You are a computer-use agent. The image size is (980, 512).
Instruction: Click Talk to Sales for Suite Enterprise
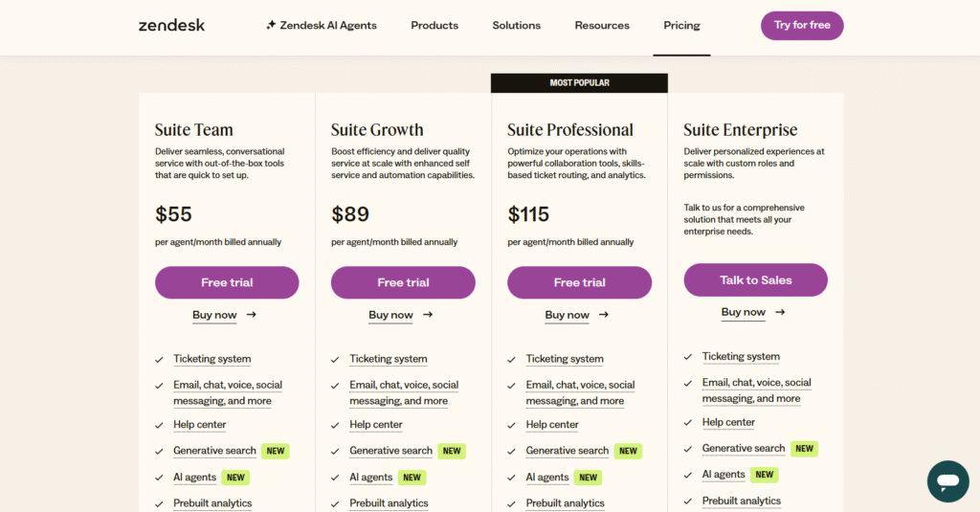[755, 280]
